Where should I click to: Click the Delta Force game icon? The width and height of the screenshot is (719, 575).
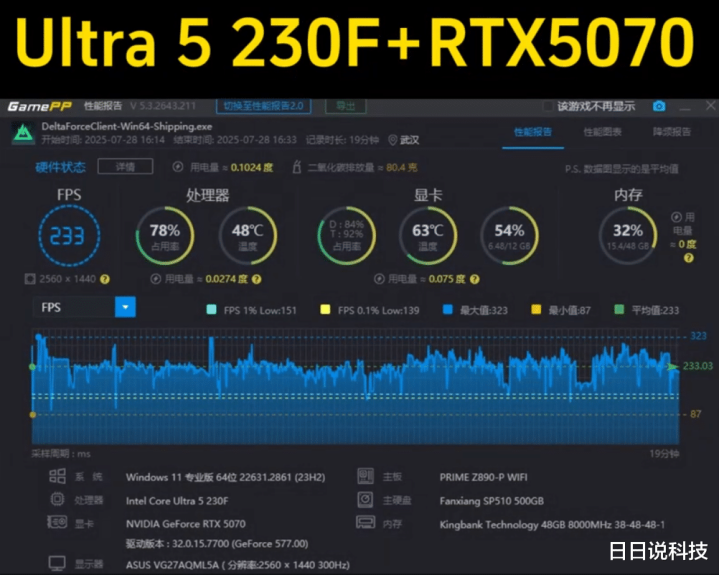[23, 133]
